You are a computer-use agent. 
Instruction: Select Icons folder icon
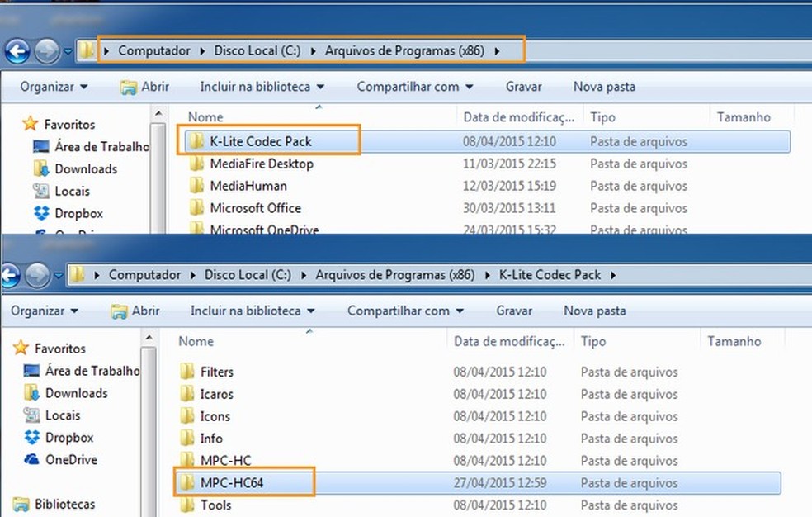coord(187,416)
